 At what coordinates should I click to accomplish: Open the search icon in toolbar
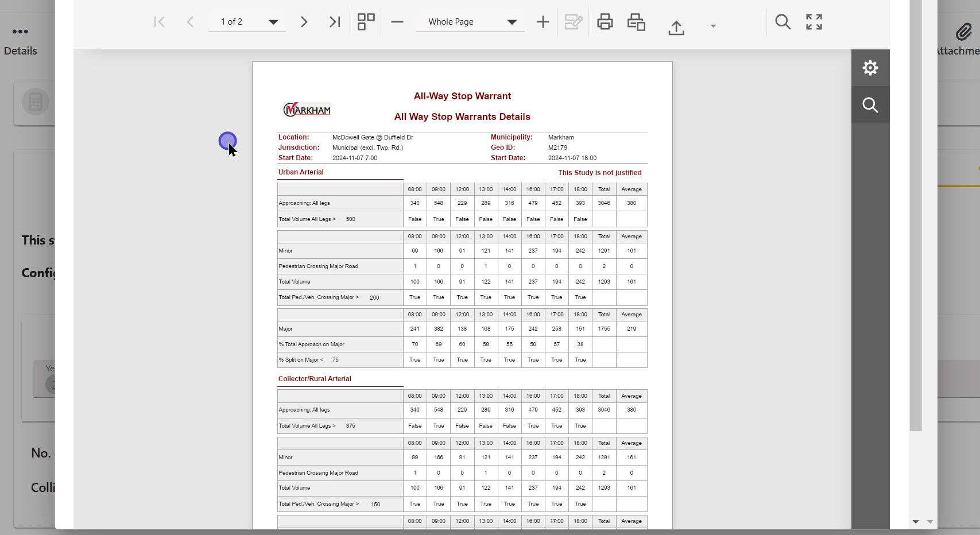pos(783,22)
